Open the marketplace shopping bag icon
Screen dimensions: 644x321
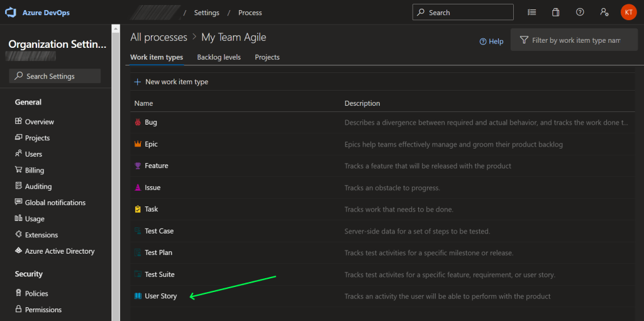coord(555,12)
